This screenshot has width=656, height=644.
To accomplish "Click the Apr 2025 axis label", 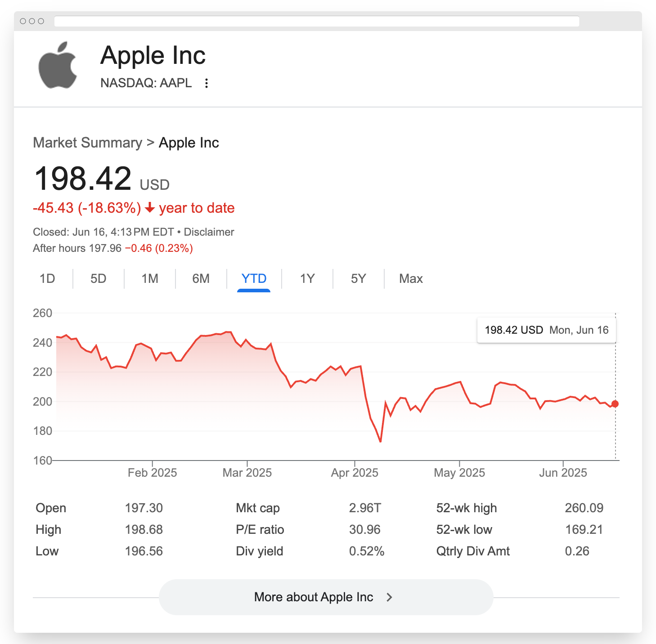I will pos(355,473).
